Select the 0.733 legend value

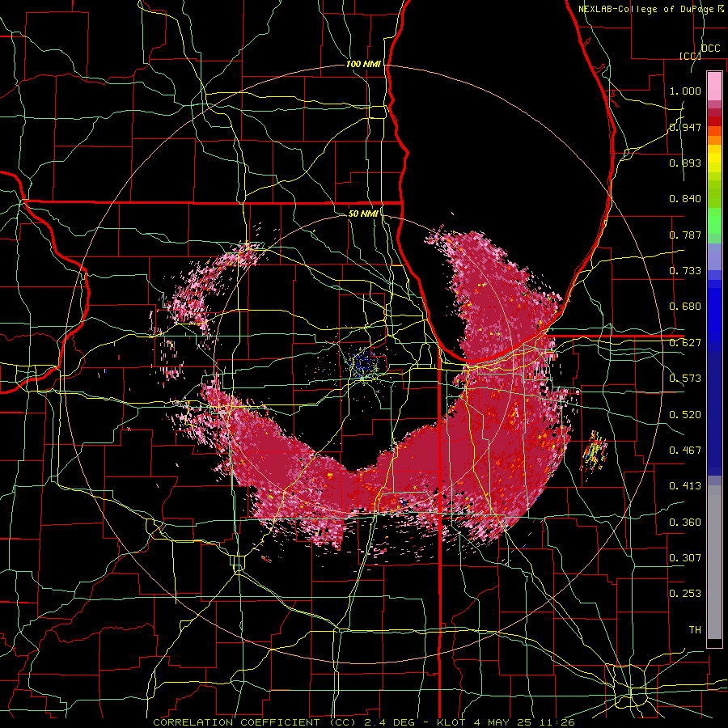(x=685, y=271)
